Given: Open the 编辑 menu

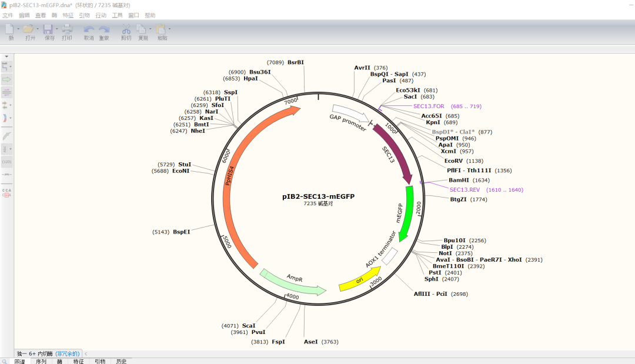Looking at the screenshot, I should 24,15.
